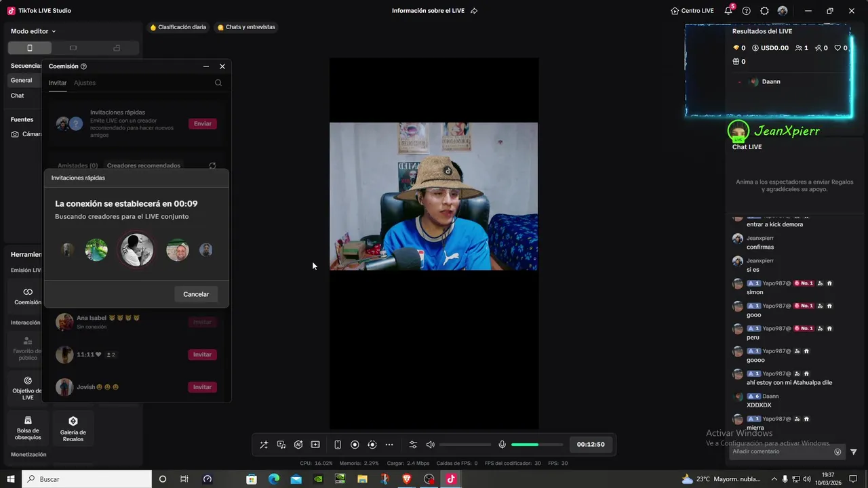Screen dimensions: 868x488
Task: Click the green landscape creator avatar
Action: [x=96, y=250]
